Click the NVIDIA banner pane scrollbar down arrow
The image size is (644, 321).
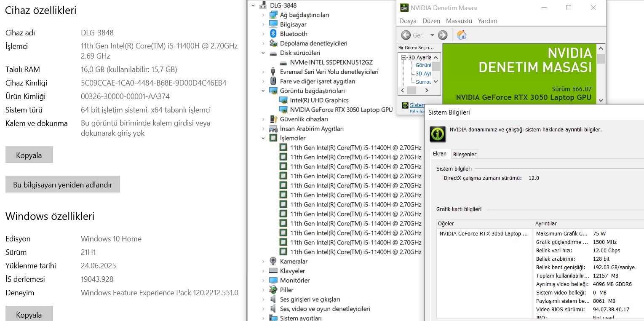click(x=601, y=100)
